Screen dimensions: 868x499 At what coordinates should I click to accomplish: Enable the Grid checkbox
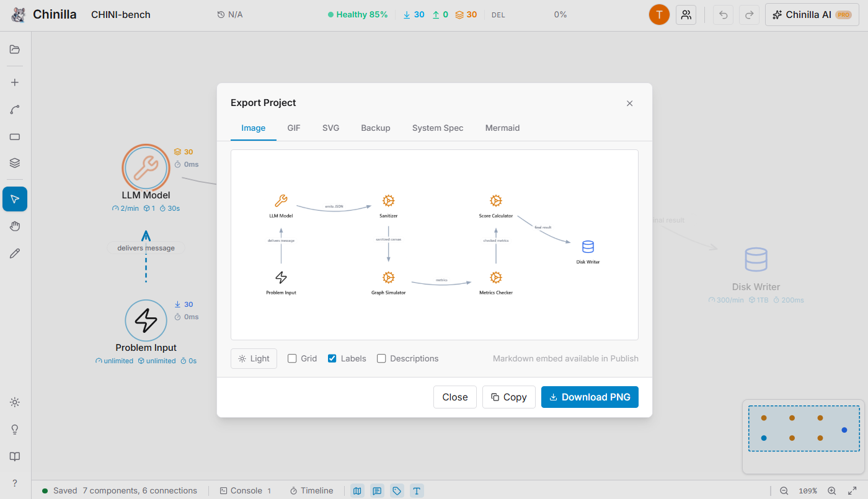pos(291,358)
